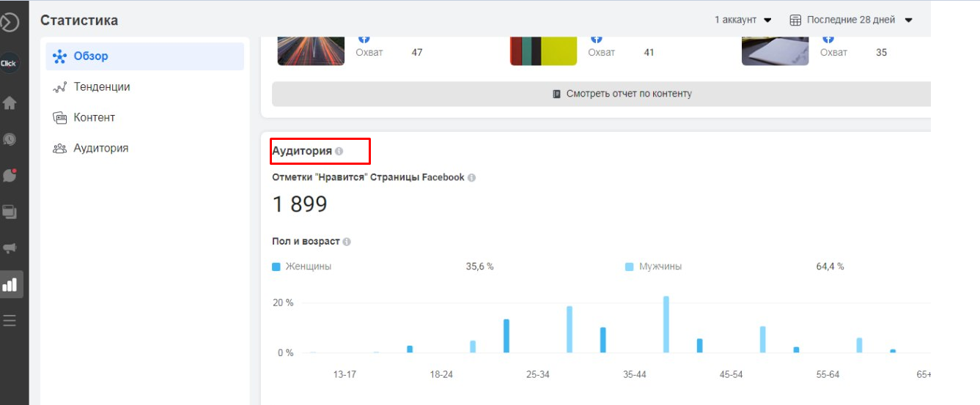980x405 pixels.
Task: Click the 0 % axis label
Action: 285,353
